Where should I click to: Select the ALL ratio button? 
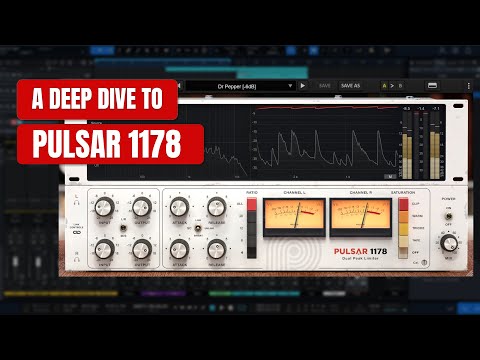[252, 204]
